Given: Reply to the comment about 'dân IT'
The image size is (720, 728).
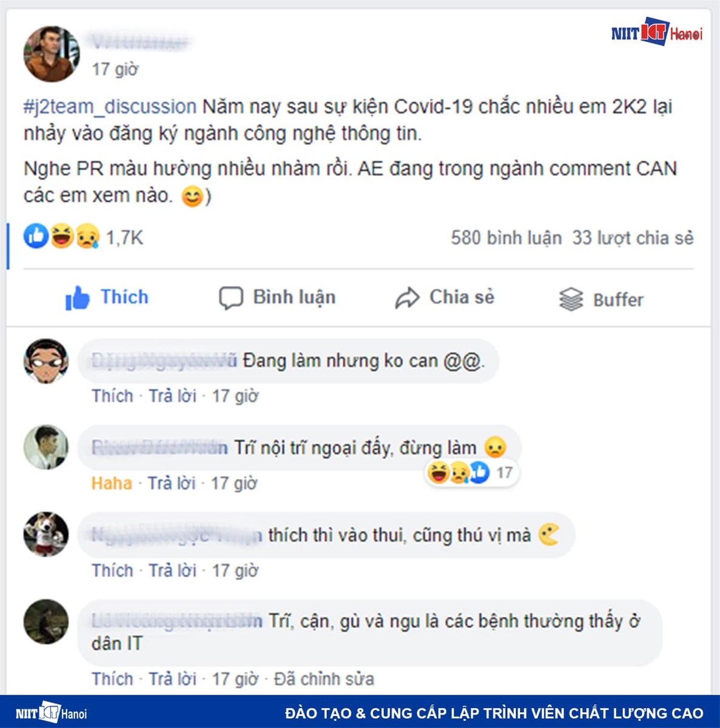Looking at the screenshot, I should point(172,678).
